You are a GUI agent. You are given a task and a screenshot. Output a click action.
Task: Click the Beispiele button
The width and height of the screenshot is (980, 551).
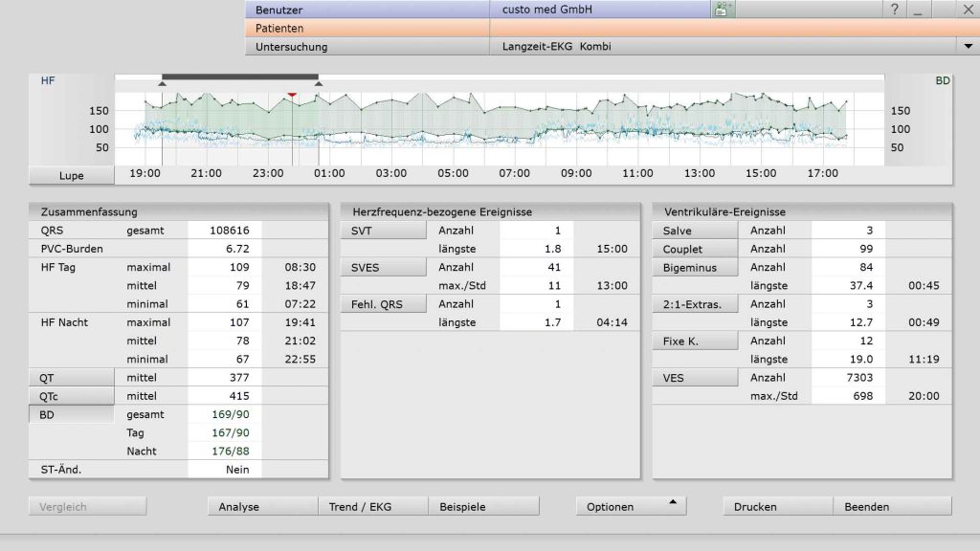483,507
